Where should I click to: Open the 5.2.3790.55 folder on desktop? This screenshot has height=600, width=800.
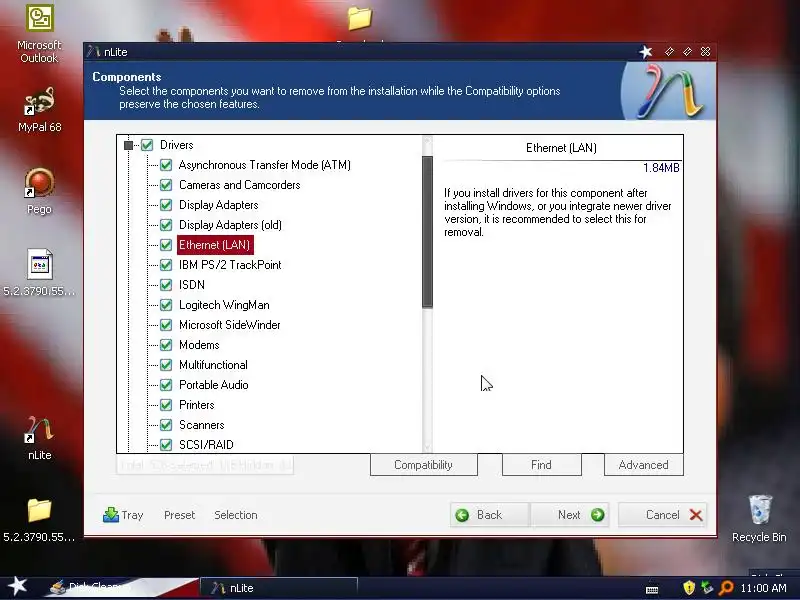[39, 519]
